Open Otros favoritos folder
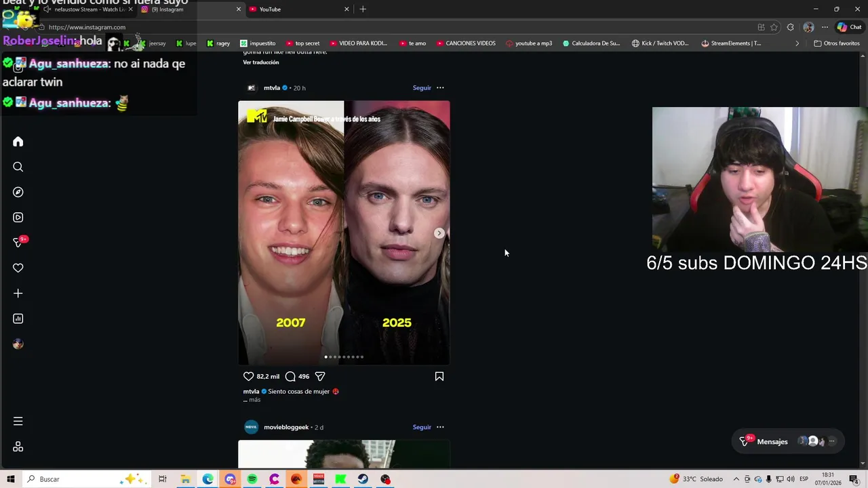Screen dimensions: 868x488 click(837, 43)
